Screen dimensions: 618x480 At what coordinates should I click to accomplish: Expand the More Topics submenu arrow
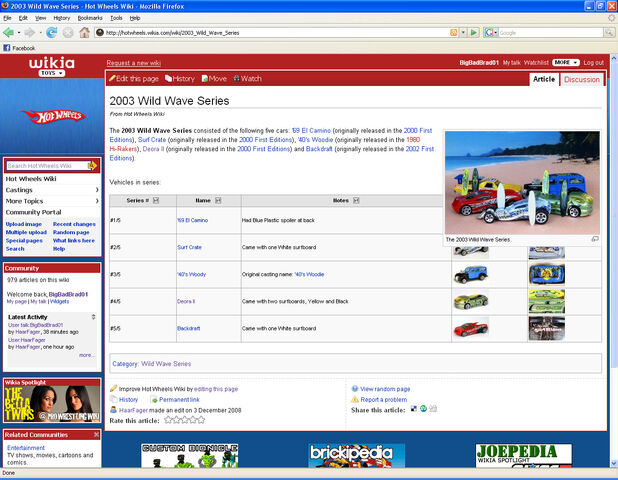[x=97, y=201]
